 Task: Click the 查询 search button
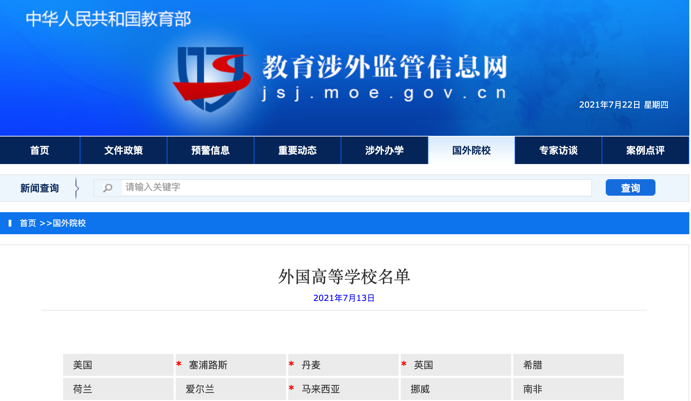630,188
